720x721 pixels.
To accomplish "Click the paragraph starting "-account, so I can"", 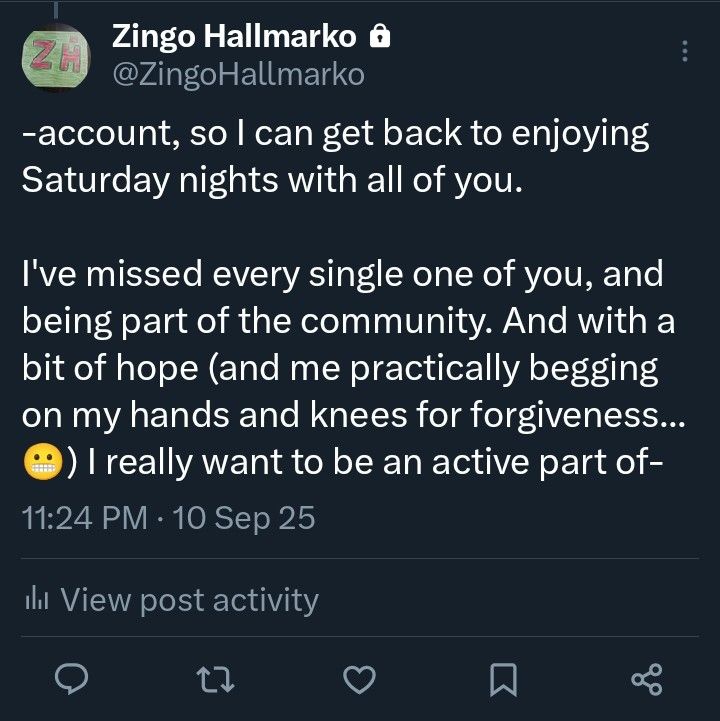I will [x=335, y=159].
